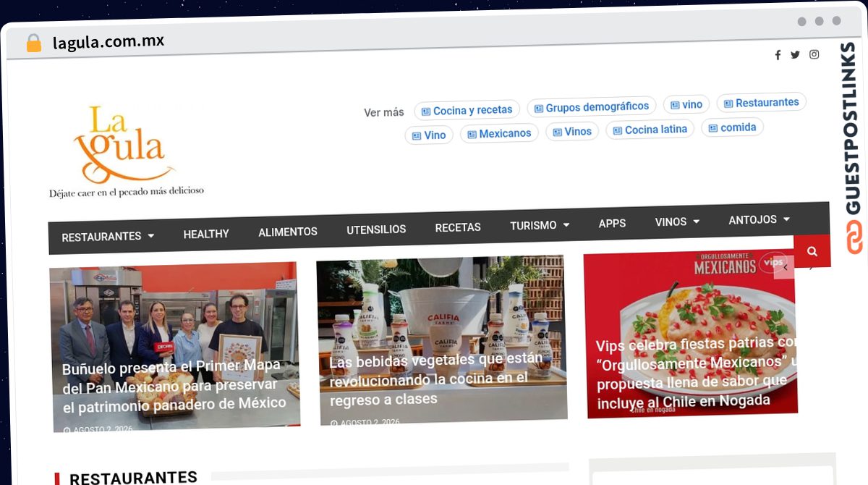Open the Twitter social icon
Screen dimensions: 868x485
(x=795, y=55)
